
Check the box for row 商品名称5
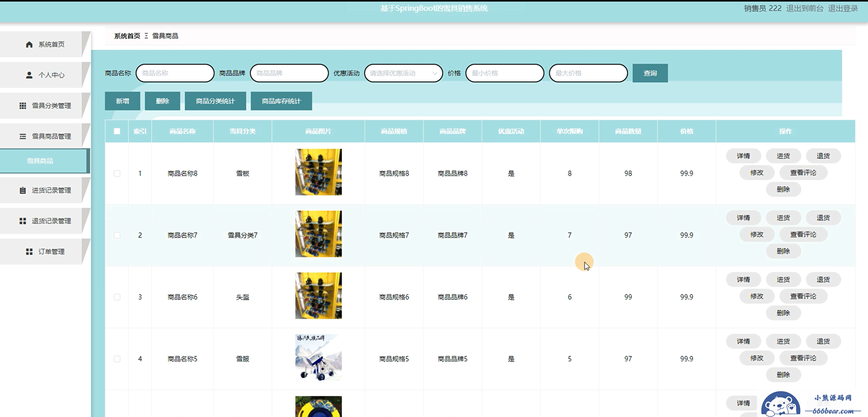[x=117, y=359]
